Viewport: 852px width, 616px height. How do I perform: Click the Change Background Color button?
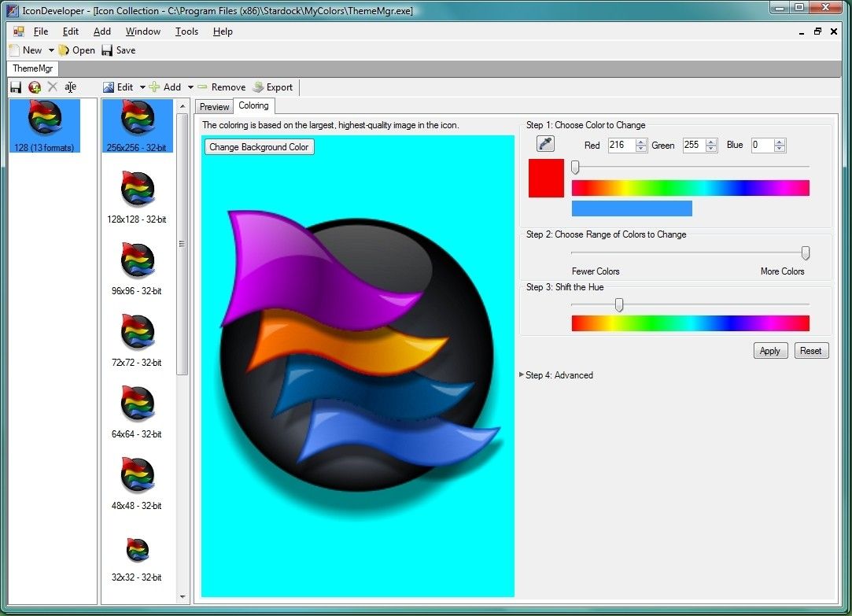(259, 146)
